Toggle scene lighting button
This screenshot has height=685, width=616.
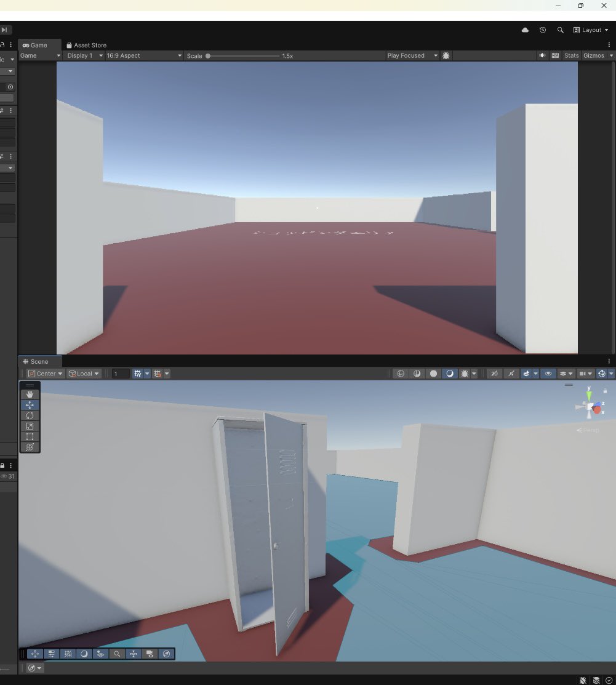[x=511, y=374]
